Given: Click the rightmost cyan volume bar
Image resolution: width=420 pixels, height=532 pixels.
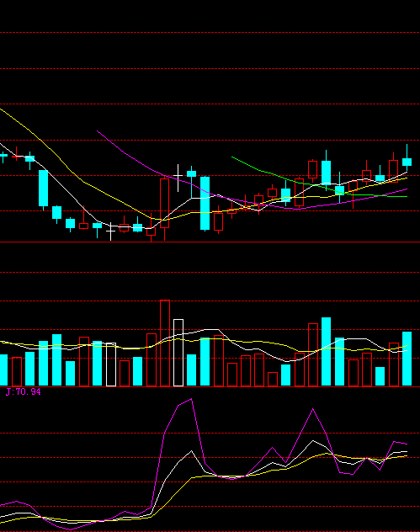Looking at the screenshot, I should tap(407, 359).
